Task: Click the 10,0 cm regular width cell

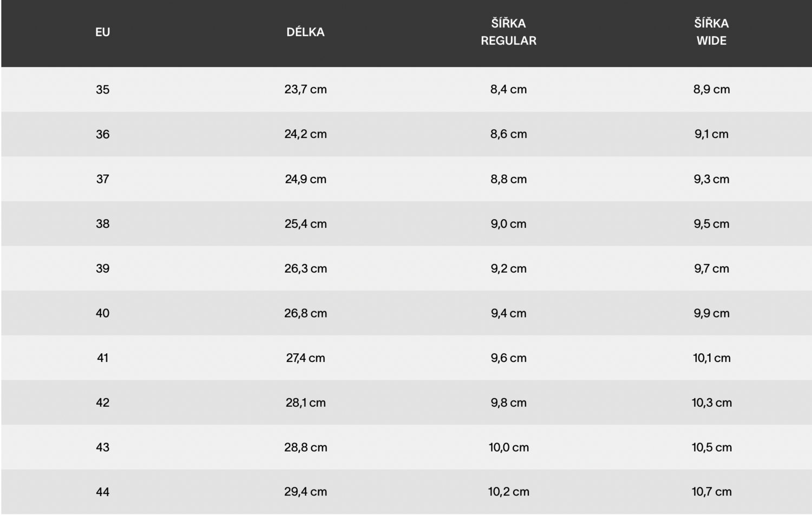Action: tap(508, 447)
